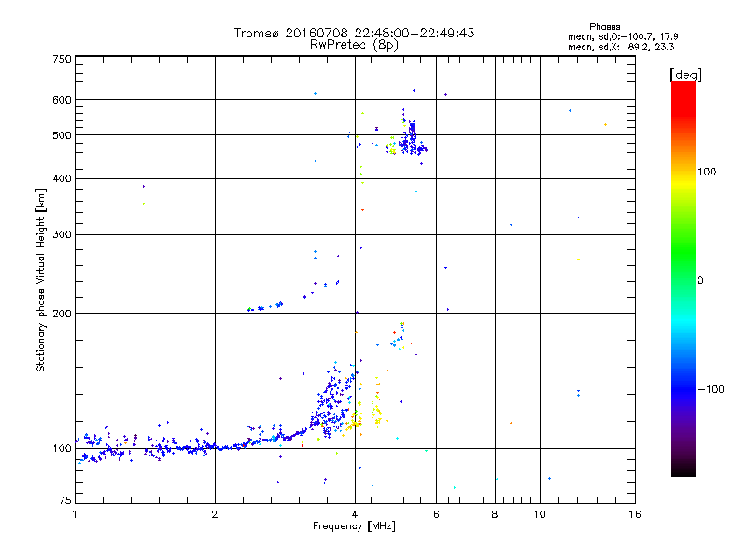This screenshot has height=560, width=747.
Task: Click the y-axis tick label '75'
Action: (x=65, y=500)
